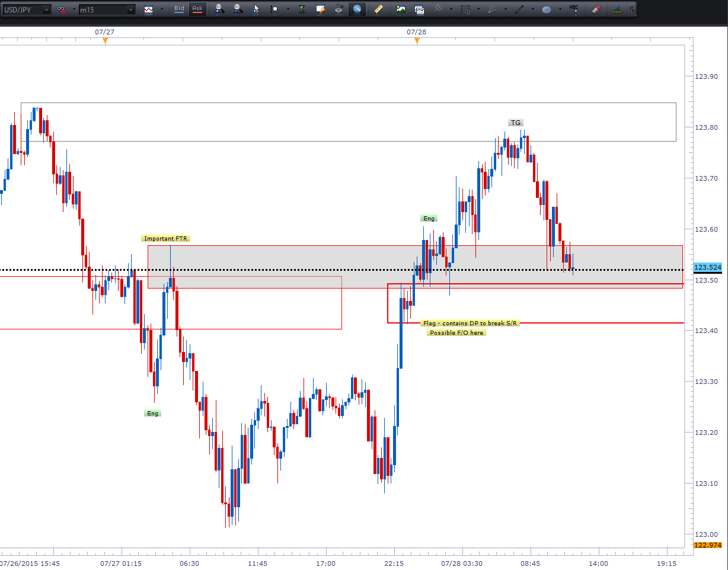Open the USD/JPY symbol dropdown
Screen dimensions: 728x570
pos(44,9)
